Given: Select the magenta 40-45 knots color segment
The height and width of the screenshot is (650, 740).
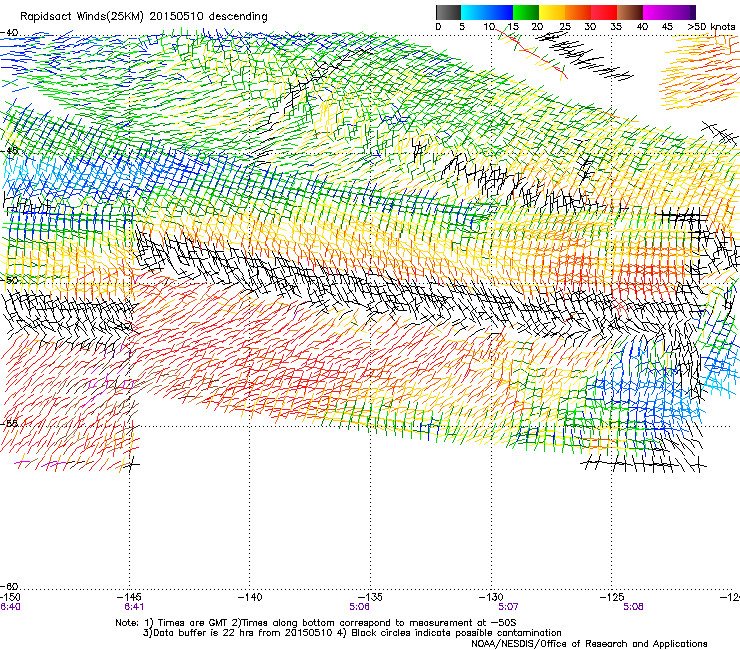Looking at the screenshot, I should (x=656, y=12).
